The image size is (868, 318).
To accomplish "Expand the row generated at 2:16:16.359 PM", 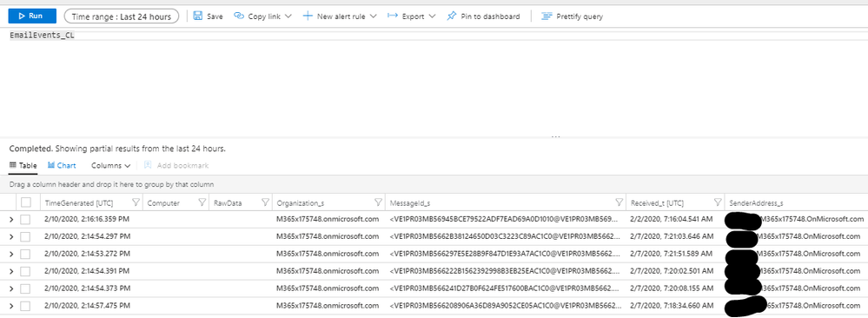I will (10, 220).
